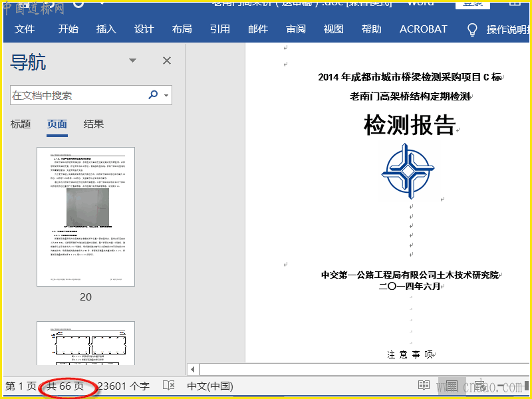Click the 中交第一公路工程局有限公司土木技术研究院 line
Screen dimensions: 532x399
pyautogui.click(x=410, y=275)
